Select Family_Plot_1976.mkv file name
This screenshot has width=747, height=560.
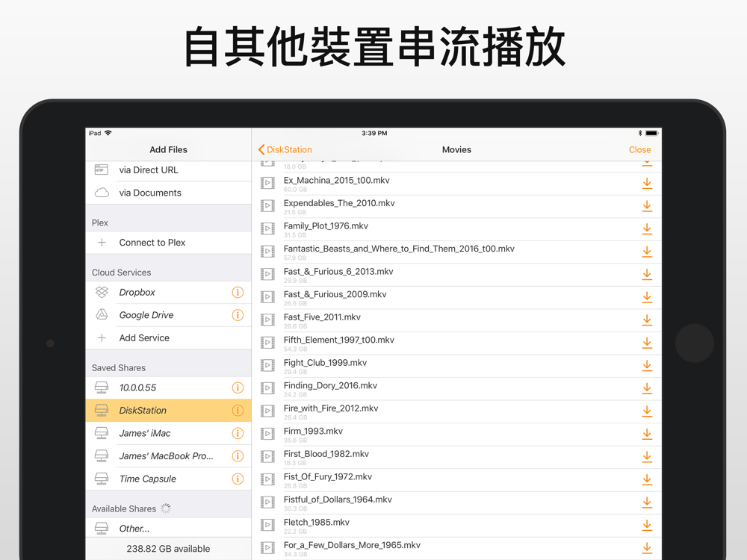pyautogui.click(x=326, y=226)
